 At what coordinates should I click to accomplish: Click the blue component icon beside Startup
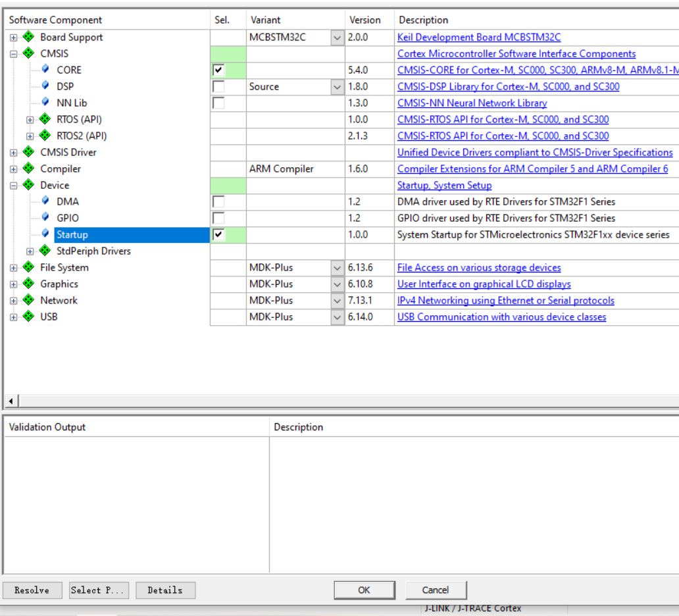(45, 234)
